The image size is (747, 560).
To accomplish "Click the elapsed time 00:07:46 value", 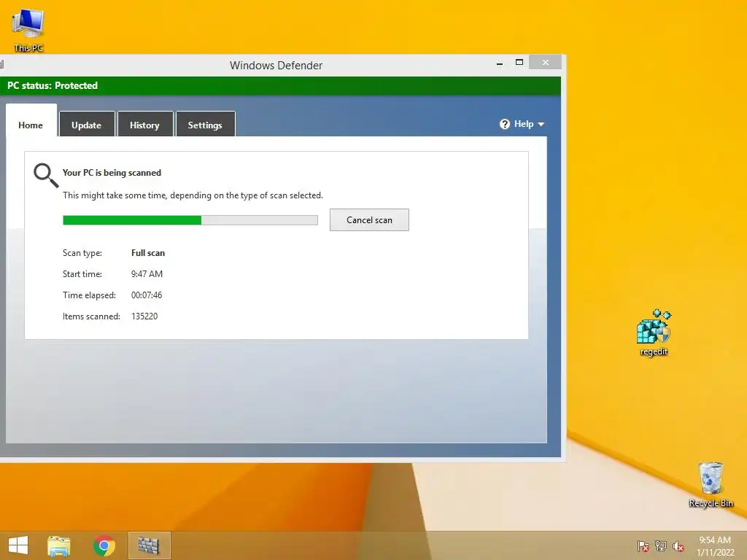I will 147,295.
